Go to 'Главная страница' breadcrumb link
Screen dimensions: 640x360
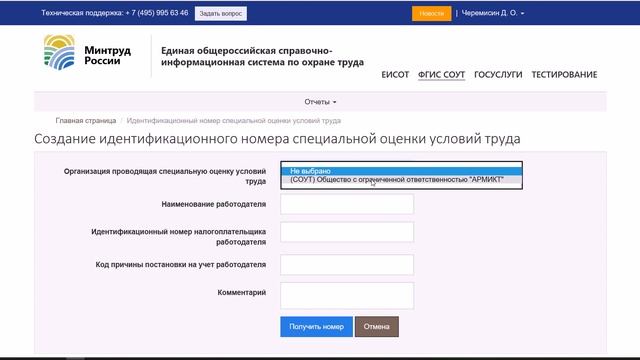86,121
